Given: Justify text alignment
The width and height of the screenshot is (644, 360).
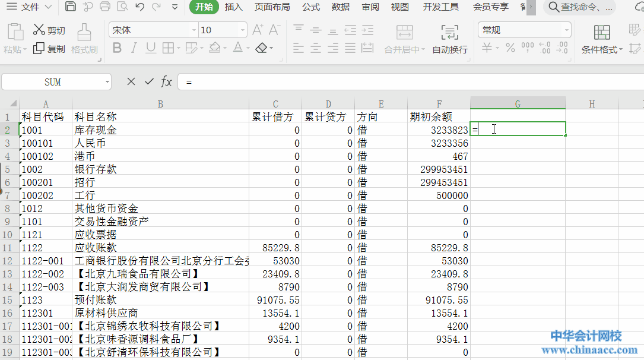Looking at the screenshot, I should pos(350,48).
